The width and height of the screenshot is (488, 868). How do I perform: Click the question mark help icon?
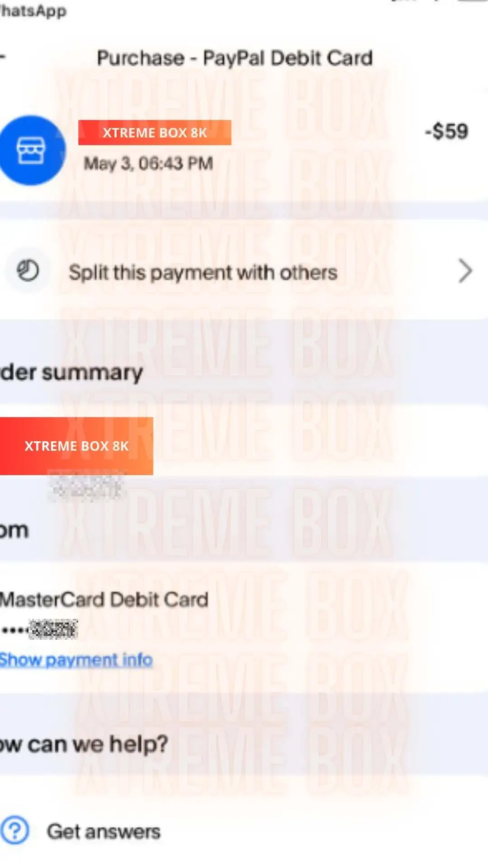tap(14, 830)
